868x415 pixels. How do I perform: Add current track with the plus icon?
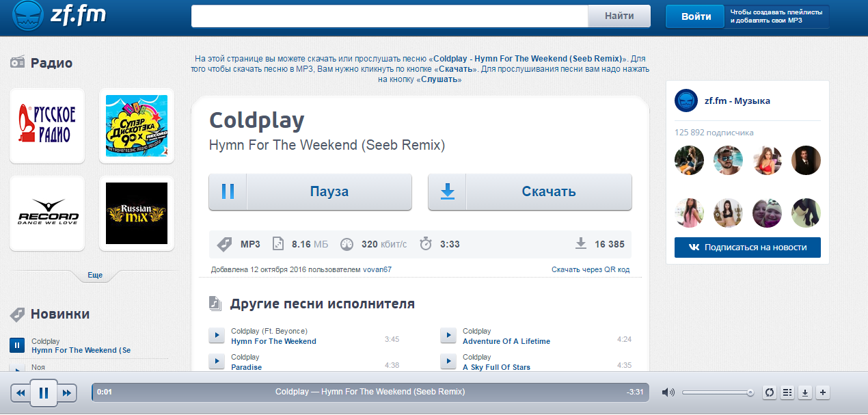[823, 392]
